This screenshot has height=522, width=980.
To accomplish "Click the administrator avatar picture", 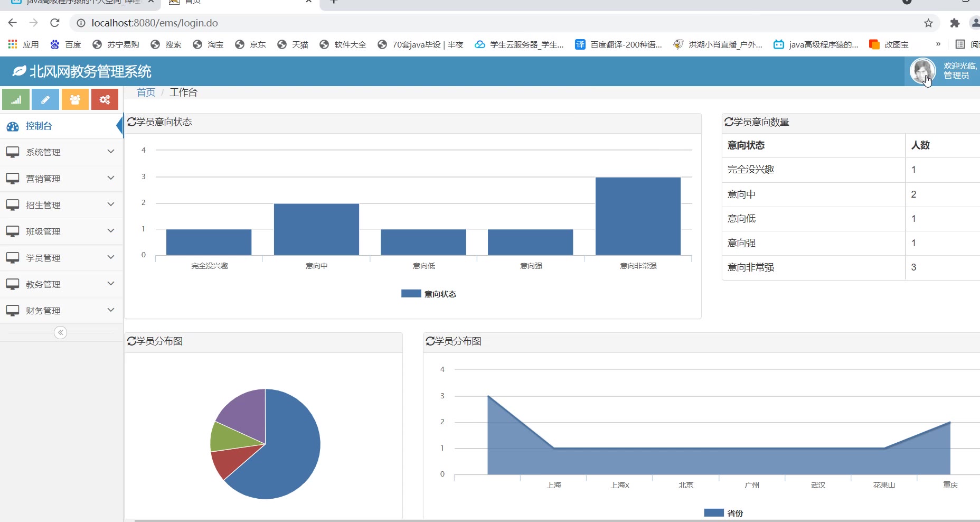I will click(922, 71).
